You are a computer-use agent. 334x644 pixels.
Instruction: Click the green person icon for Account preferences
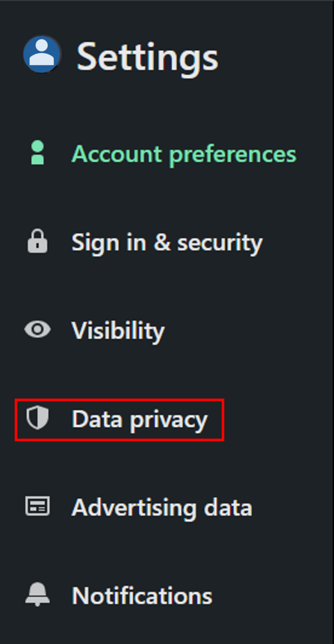(38, 153)
